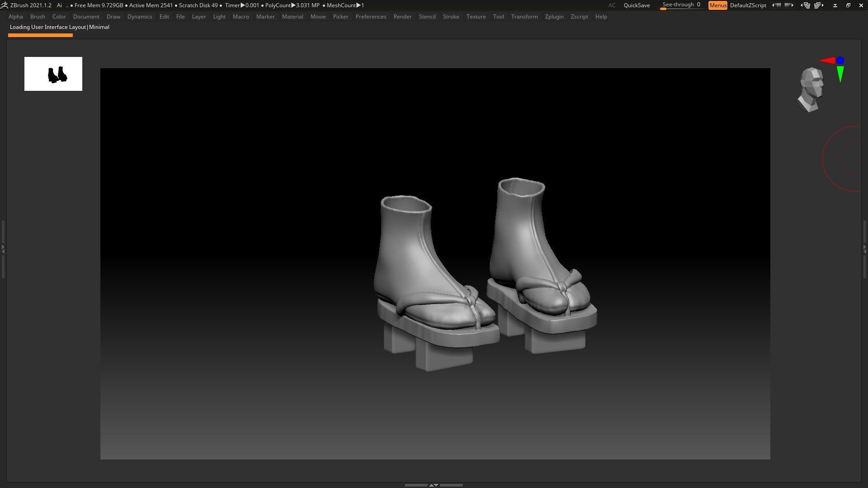Click the Ai label in the title bar
Viewport: 868px width, 488px height.
tap(59, 5)
